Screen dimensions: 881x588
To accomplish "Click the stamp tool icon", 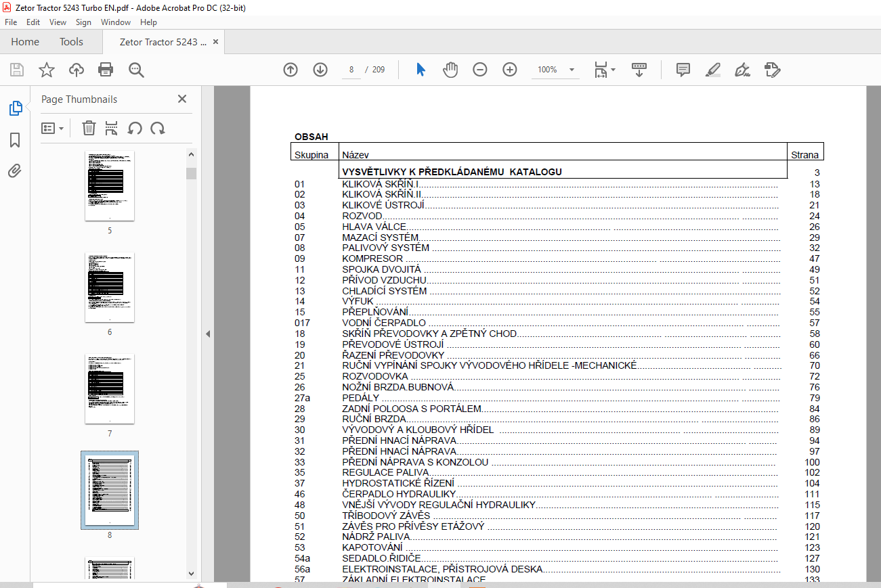I will click(x=772, y=70).
